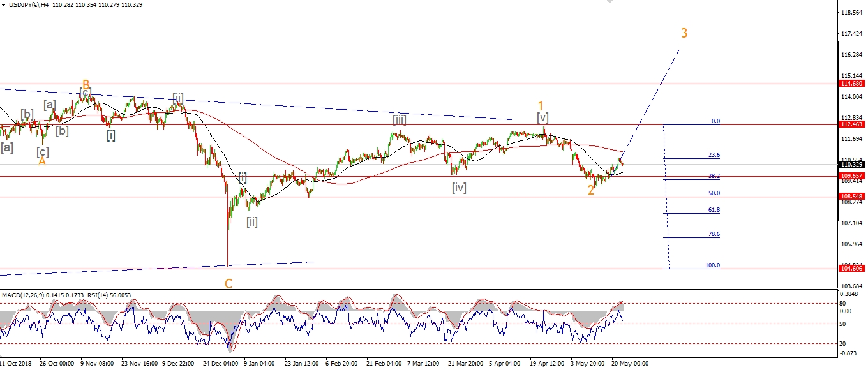This screenshot has width=868, height=372.
Task: Click the gray [iv] wave label
Action: (459, 188)
